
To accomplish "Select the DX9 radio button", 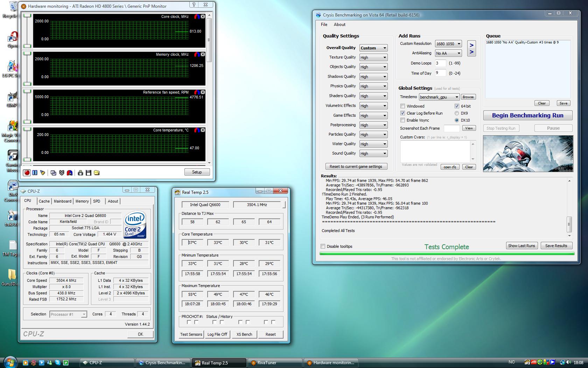I will [457, 113].
